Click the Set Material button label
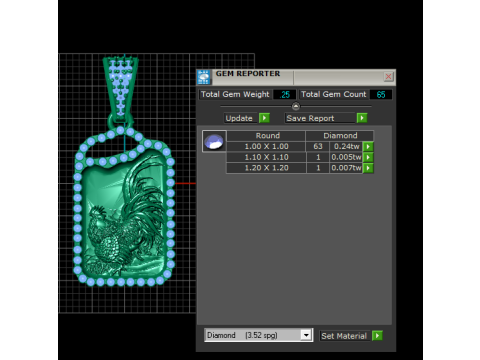 [344, 336]
